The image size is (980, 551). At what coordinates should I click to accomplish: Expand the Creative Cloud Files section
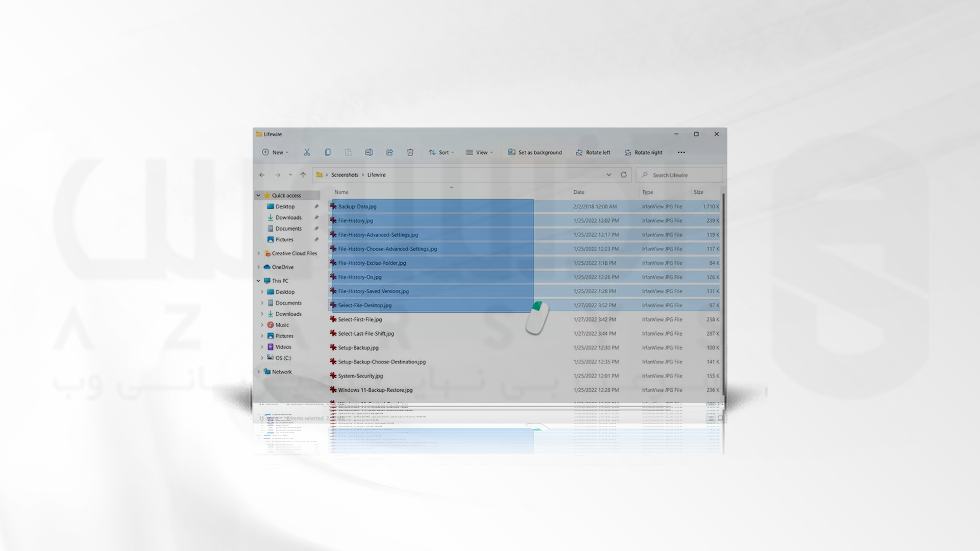258,253
